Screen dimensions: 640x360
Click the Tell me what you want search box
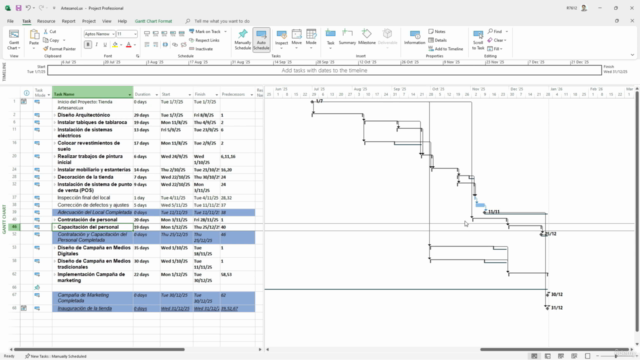pyautogui.click(x=222, y=21)
